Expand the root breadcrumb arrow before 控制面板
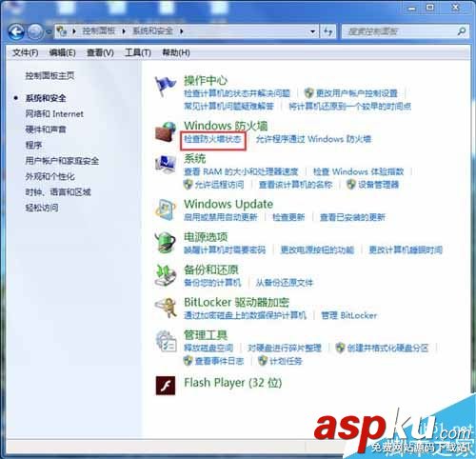 74,31
